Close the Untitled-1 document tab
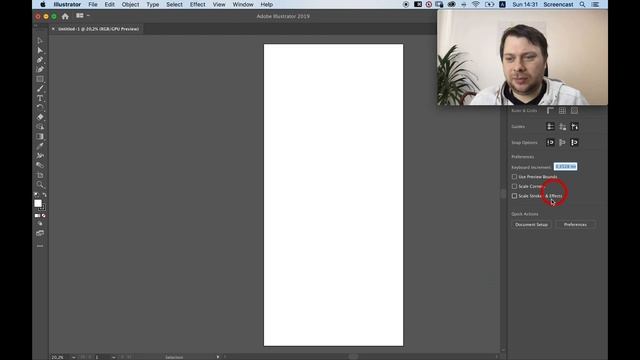The image size is (640, 360). (53, 29)
